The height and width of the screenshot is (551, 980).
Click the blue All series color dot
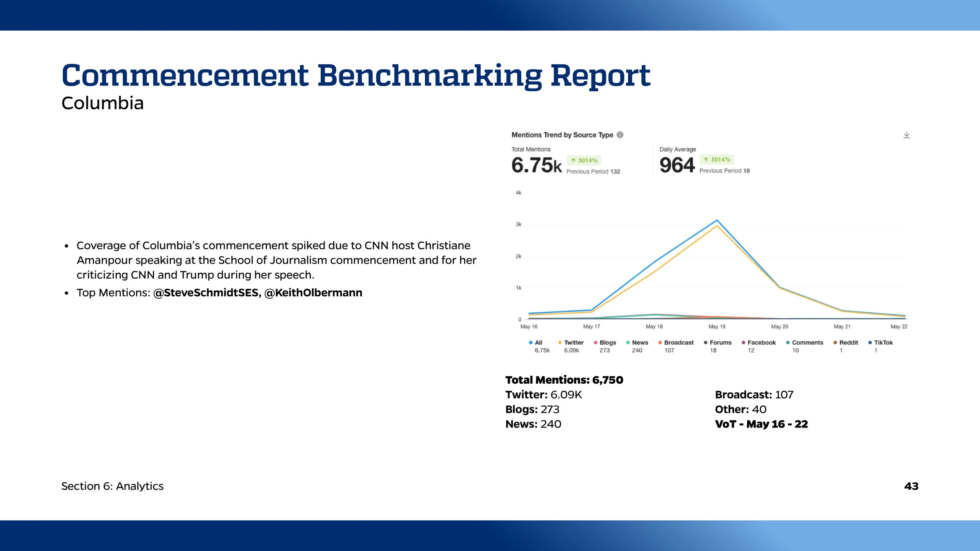[531, 343]
